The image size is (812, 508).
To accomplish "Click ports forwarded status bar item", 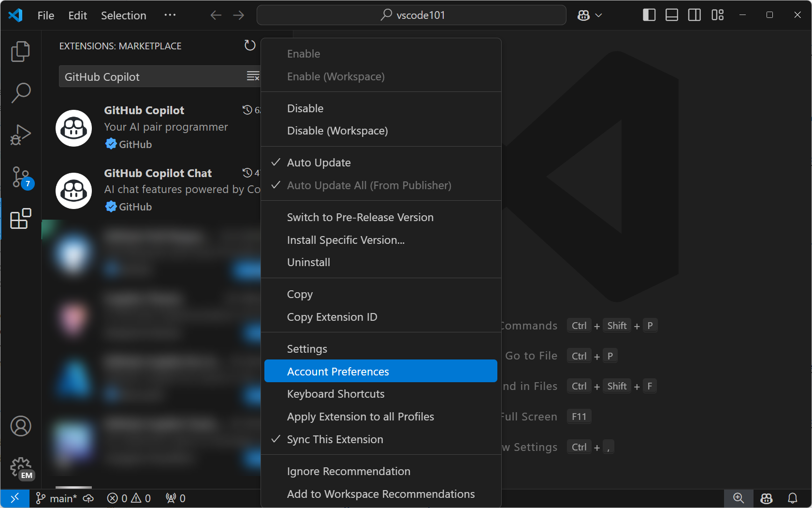I will pos(175,498).
